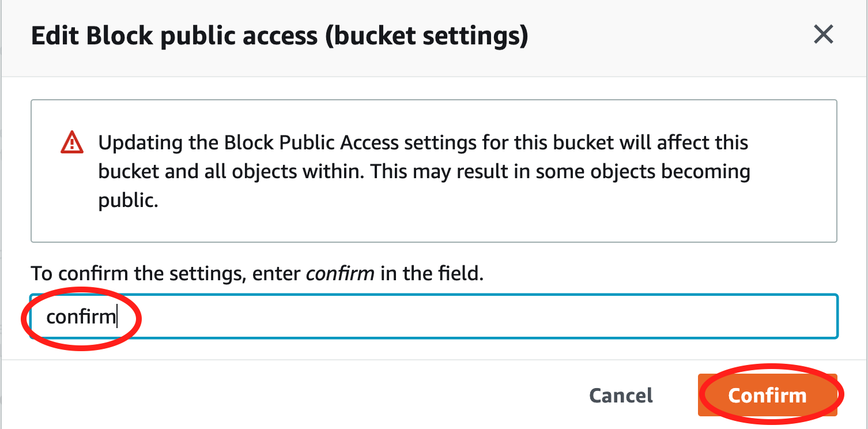Click the typed word confirm inside field
Viewport: 868px width, 429px height.
click(81, 317)
